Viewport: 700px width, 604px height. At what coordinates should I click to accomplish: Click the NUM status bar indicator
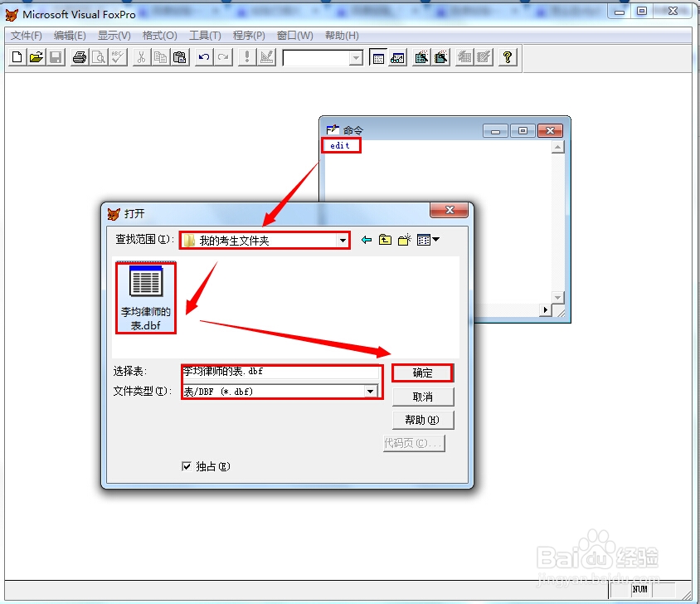(x=639, y=589)
